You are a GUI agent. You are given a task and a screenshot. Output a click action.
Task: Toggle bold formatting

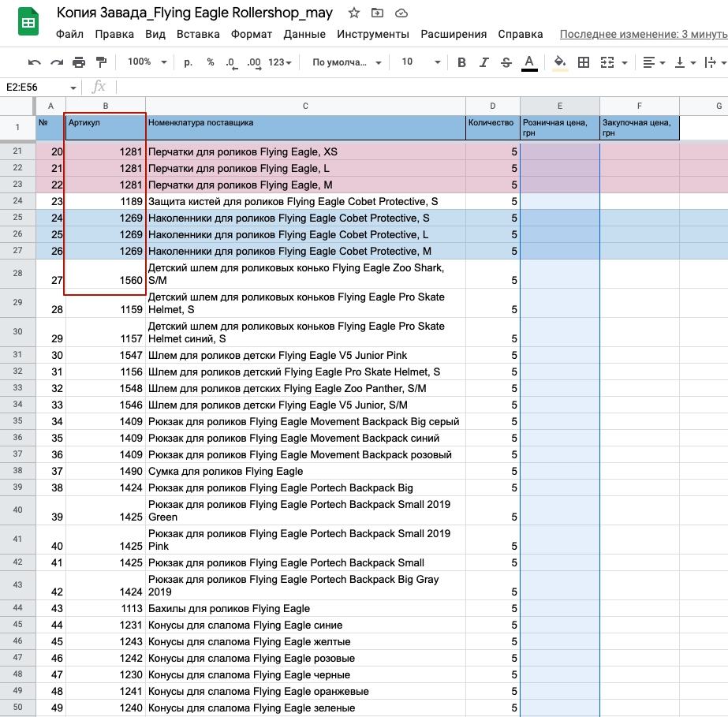462,62
